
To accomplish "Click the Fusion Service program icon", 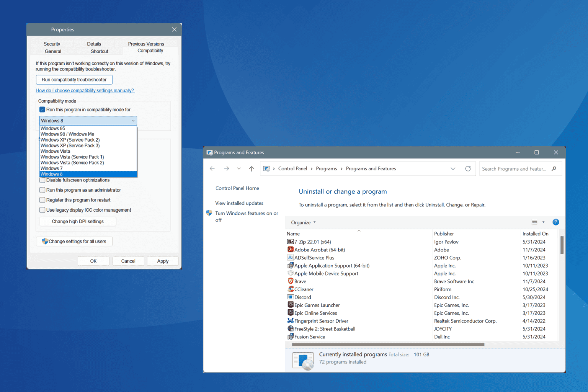I will tap(291, 336).
